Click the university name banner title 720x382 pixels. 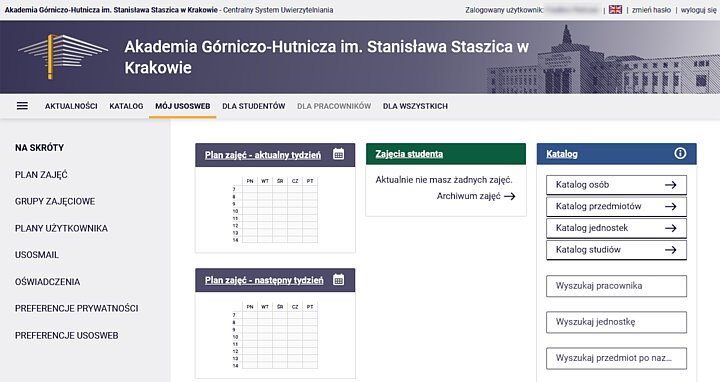326,57
